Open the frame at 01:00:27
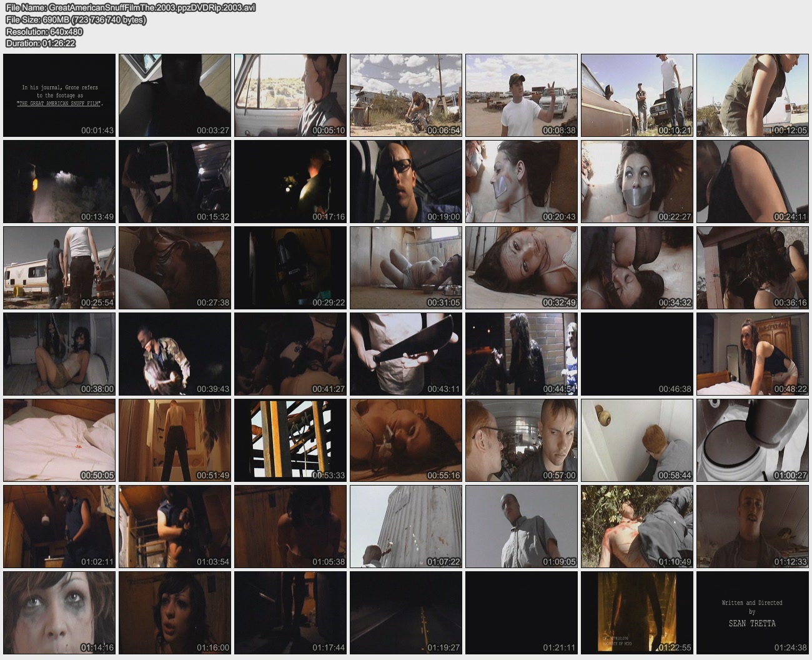 [x=753, y=441]
